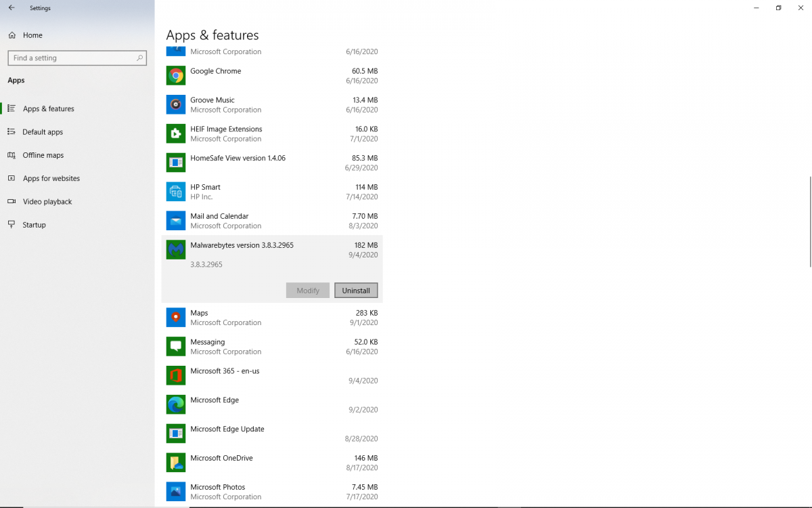Select Mail and Calendar name
Image resolution: width=812 pixels, height=508 pixels.
[219, 217]
